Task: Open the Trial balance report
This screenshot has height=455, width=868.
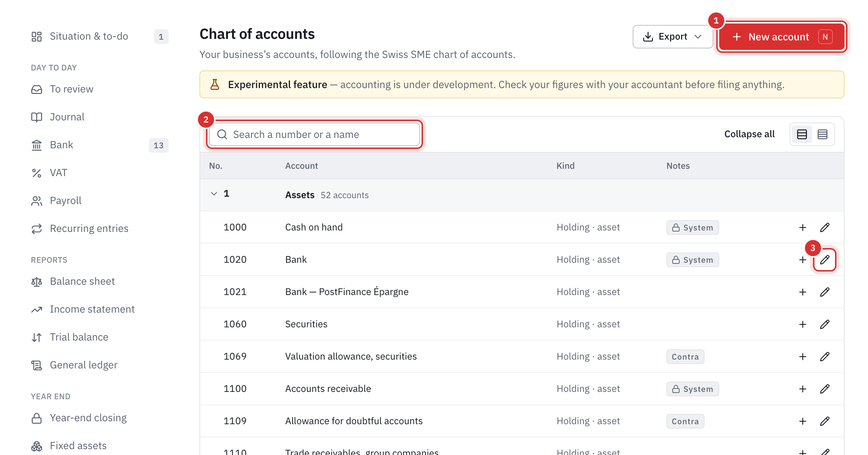Action: (100, 337)
